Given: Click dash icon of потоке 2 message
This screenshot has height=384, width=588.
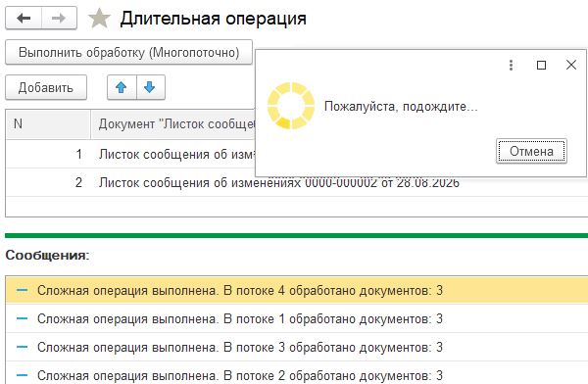Looking at the screenshot, I should [x=23, y=375].
